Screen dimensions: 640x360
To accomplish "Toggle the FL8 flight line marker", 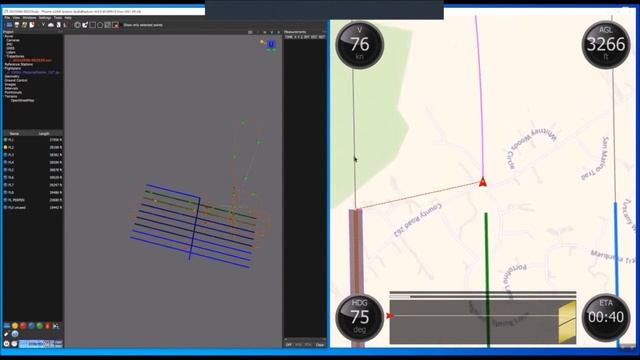I will click(5, 192).
